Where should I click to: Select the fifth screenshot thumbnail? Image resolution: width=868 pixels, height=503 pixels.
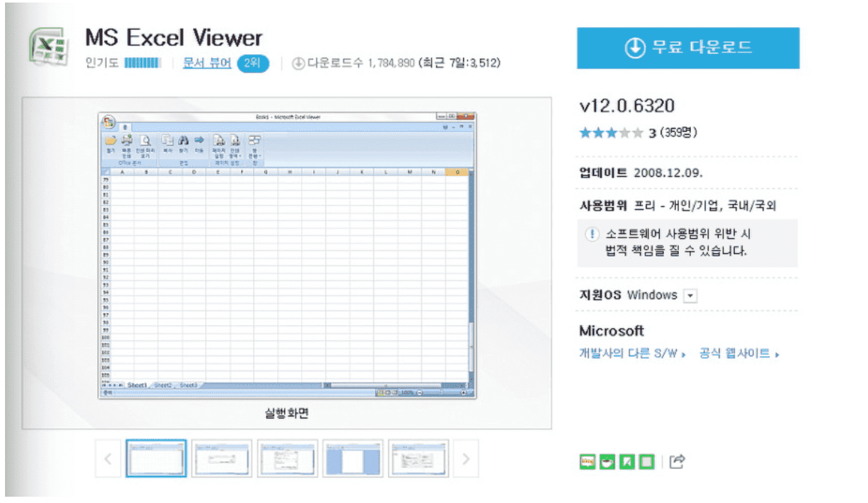point(418,458)
